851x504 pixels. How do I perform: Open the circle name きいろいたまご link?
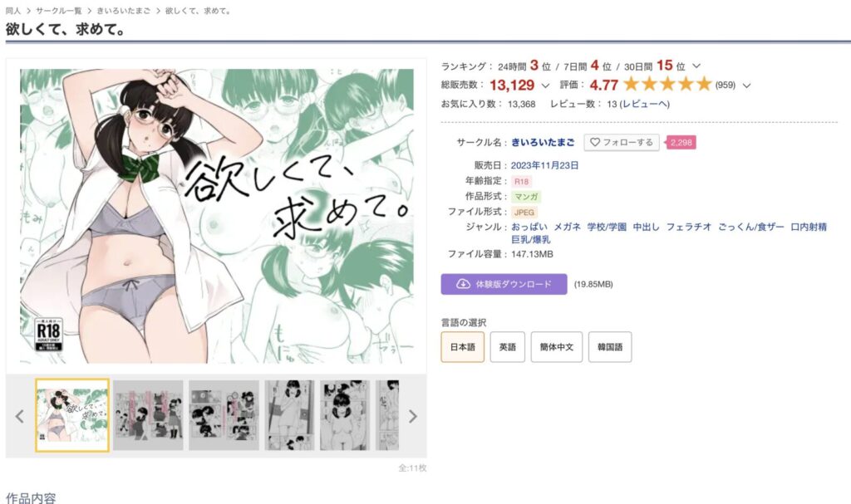542,142
